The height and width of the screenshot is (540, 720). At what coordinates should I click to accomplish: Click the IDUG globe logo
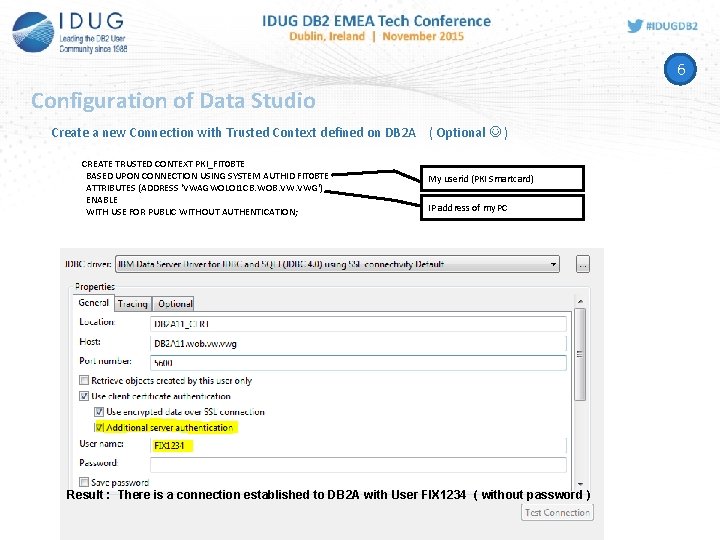33,32
